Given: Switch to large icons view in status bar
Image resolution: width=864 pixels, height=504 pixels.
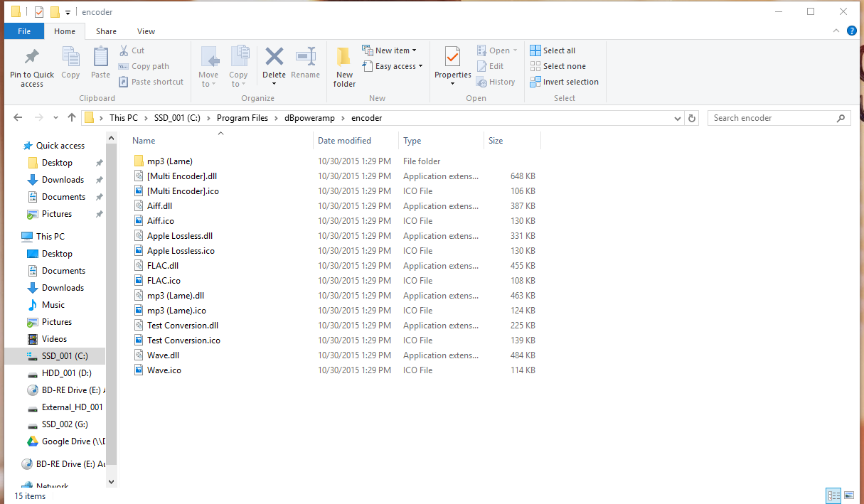Looking at the screenshot, I should coord(848,495).
